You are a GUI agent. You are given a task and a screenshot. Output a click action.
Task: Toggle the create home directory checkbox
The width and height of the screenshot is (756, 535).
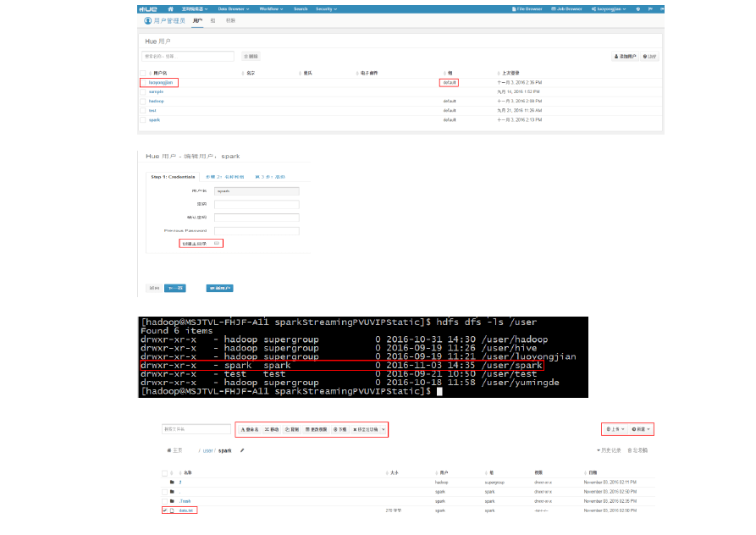pyautogui.click(x=217, y=244)
